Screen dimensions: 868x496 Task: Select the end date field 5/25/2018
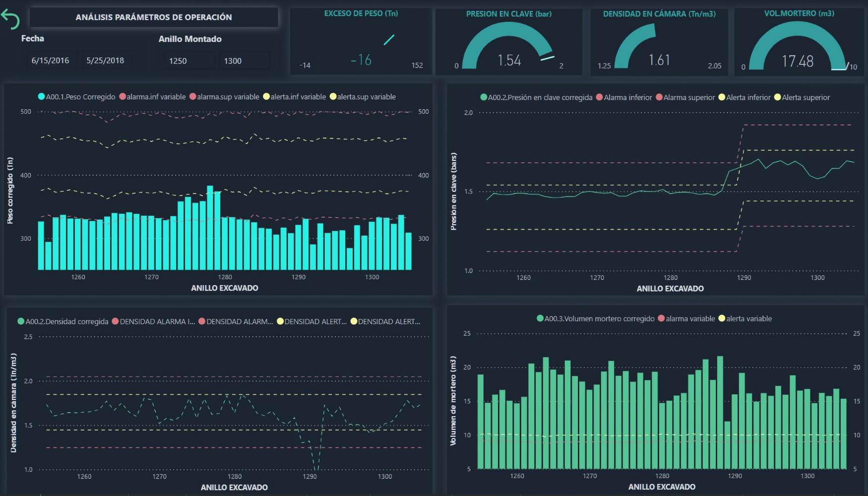[x=105, y=61]
